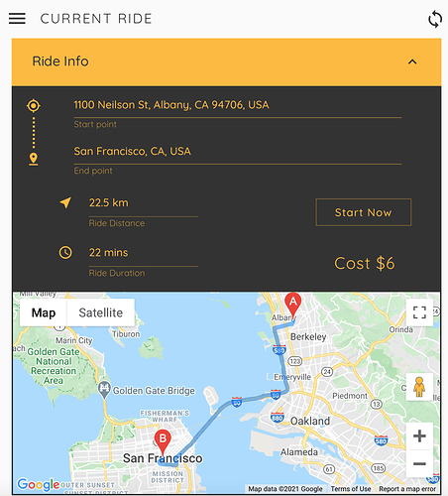The image size is (448, 496).
Task: Zoom out on the map
Action: pos(419,463)
